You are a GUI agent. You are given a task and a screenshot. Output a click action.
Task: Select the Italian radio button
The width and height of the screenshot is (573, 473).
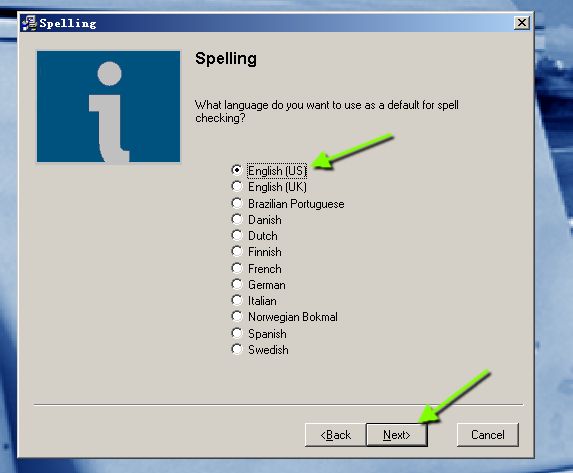pos(237,300)
